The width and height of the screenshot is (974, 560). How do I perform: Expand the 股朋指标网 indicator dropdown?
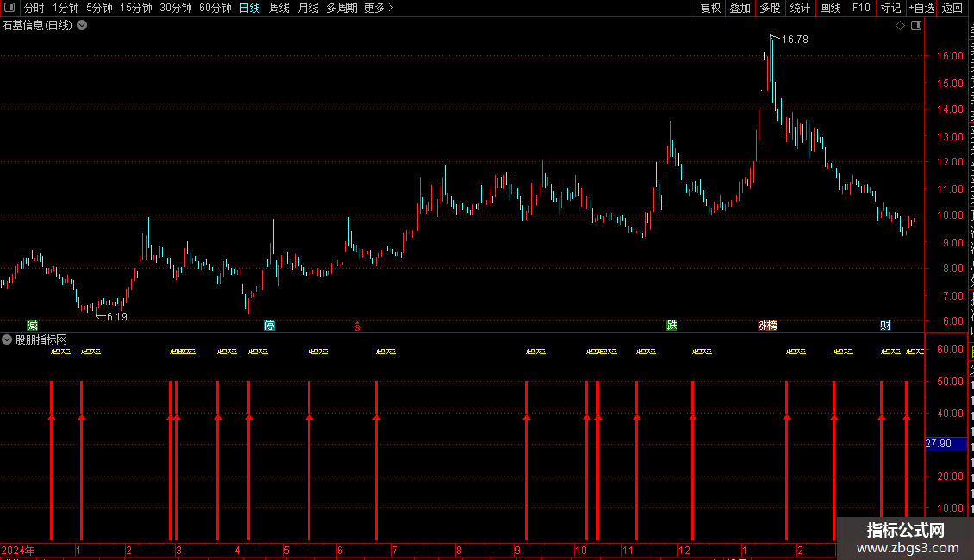pyautogui.click(x=7, y=339)
